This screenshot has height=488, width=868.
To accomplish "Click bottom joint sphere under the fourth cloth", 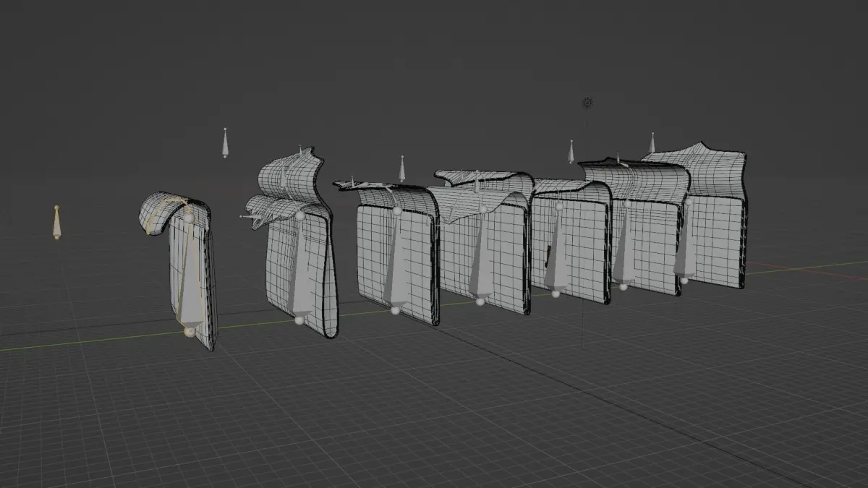I will pyautogui.click(x=480, y=301).
